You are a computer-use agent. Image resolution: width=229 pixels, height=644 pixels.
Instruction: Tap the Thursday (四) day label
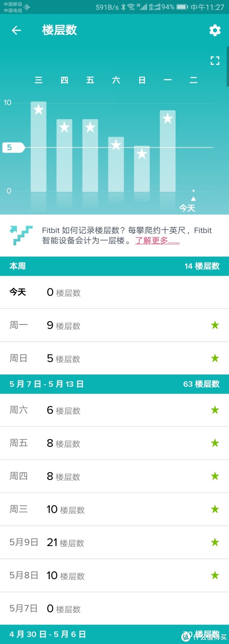(x=65, y=80)
